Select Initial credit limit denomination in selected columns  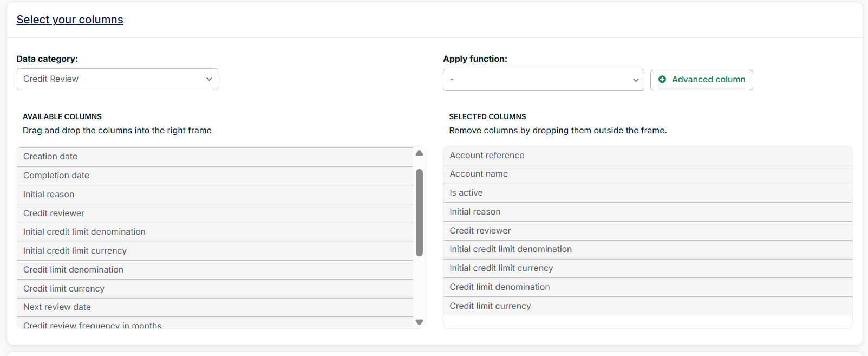coord(510,249)
